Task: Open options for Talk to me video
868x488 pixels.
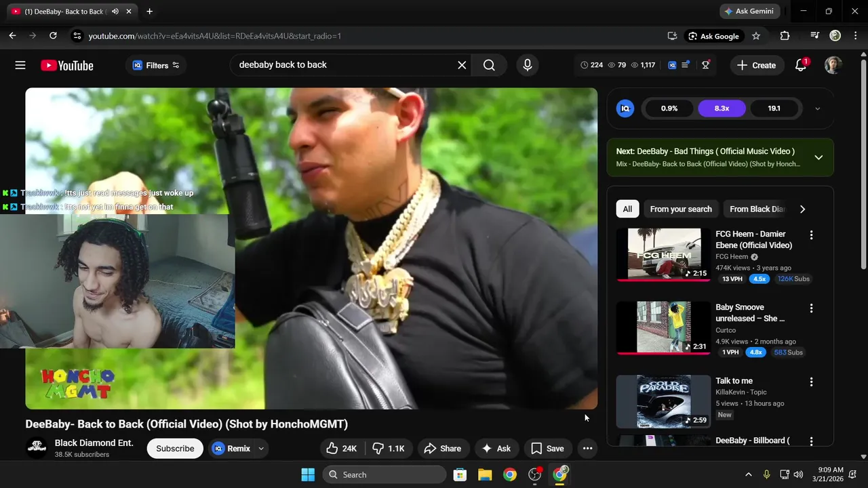Action: 811,382
